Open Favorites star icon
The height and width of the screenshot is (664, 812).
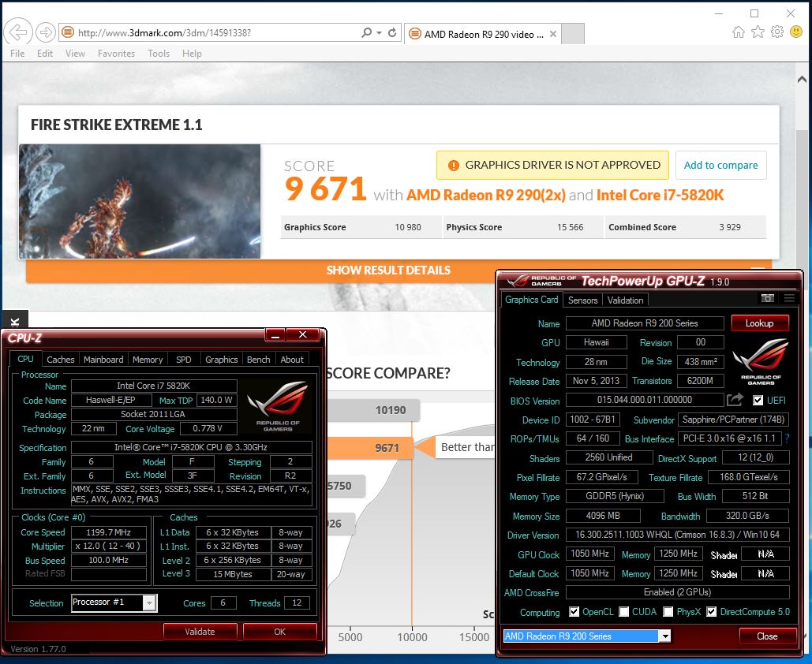coord(758,32)
